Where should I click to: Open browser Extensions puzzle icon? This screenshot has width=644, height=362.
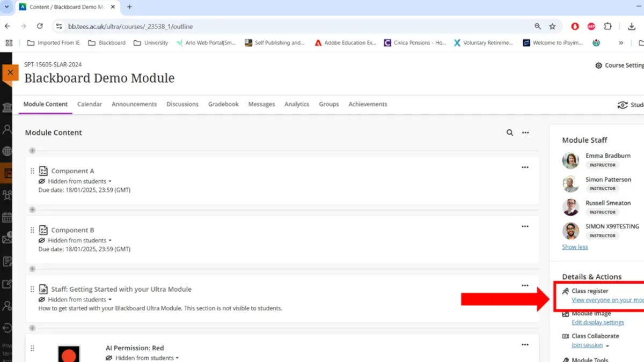coord(608,26)
